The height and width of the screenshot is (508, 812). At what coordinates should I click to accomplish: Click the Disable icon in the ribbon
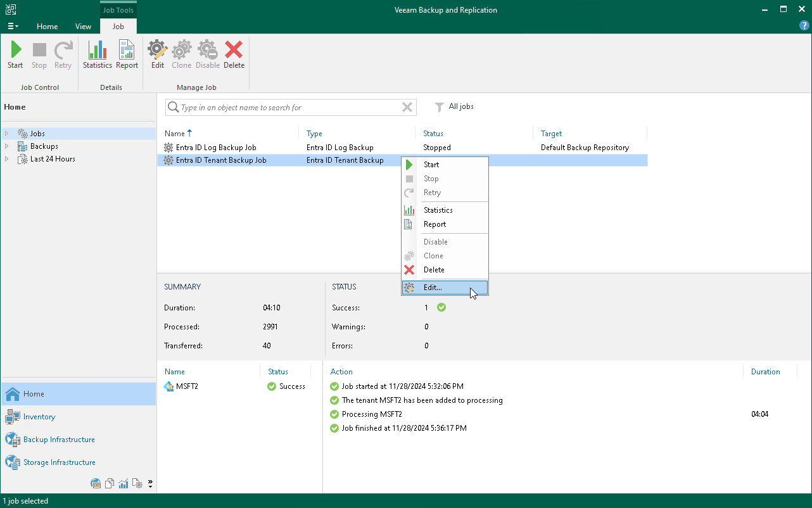pyautogui.click(x=208, y=51)
